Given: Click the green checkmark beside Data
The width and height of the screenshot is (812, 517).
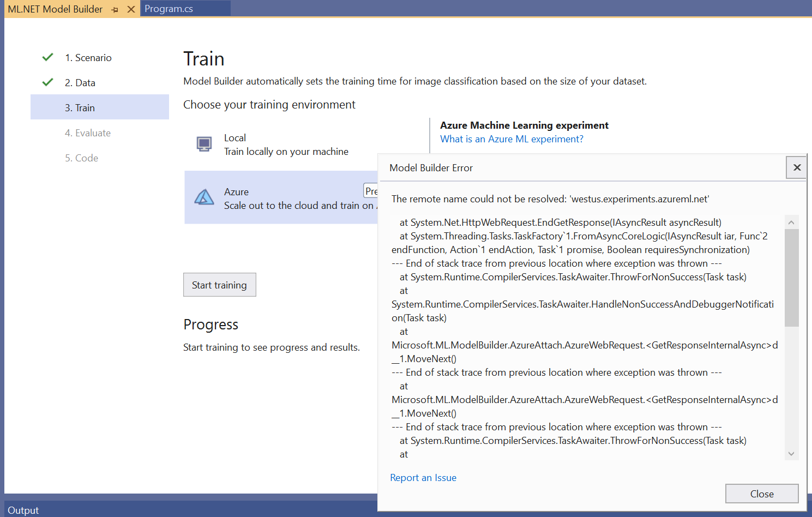Looking at the screenshot, I should tap(47, 82).
